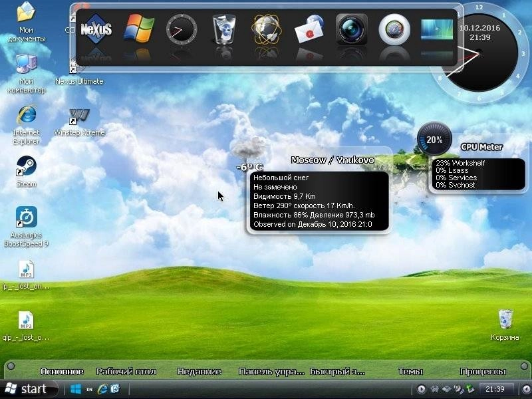The width and height of the screenshot is (532, 399).
Task: Open the Winstep Xtreme desktop shortcut
Action: coord(79,122)
